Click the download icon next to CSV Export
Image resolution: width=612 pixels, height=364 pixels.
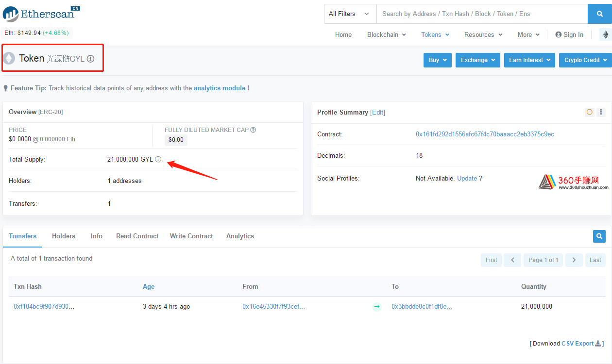coord(598,343)
